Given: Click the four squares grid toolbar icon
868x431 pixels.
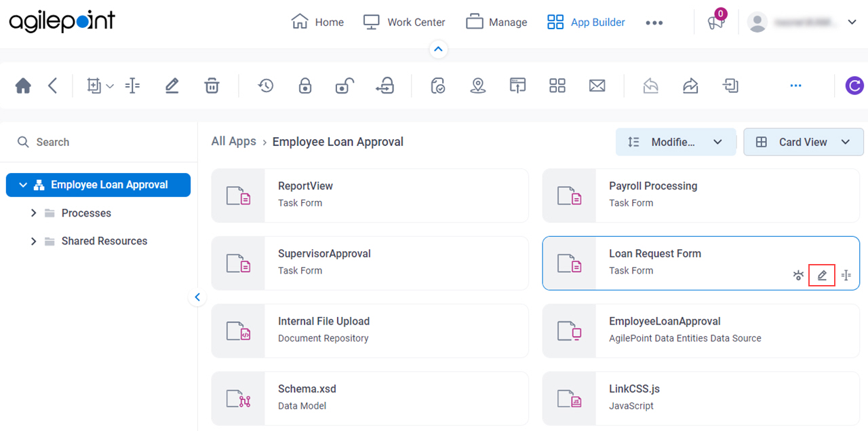Looking at the screenshot, I should [x=557, y=86].
